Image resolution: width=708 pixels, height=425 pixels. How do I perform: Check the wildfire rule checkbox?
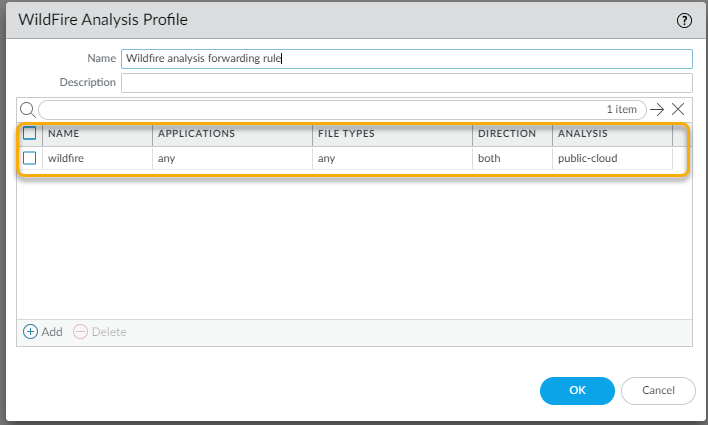coord(30,158)
